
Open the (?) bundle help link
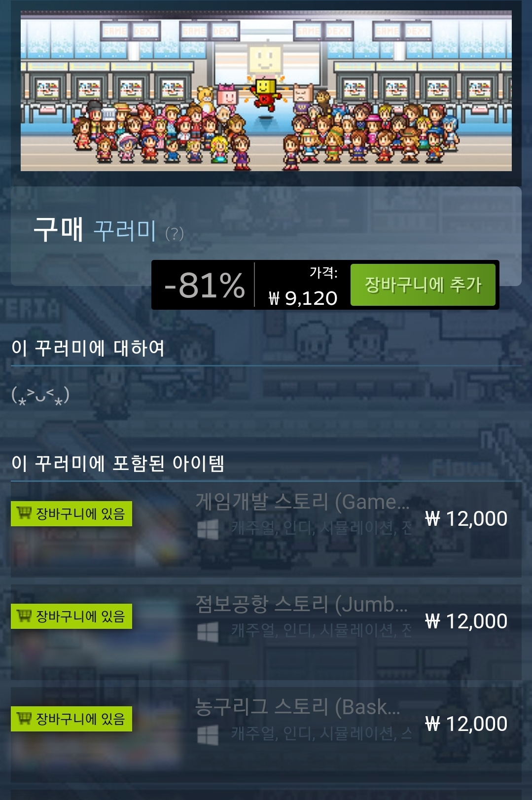pos(175,233)
